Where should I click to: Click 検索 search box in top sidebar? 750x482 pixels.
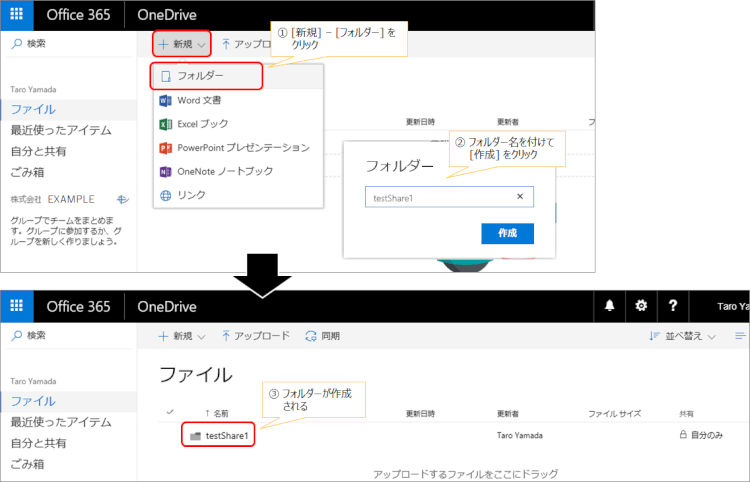coord(70,44)
